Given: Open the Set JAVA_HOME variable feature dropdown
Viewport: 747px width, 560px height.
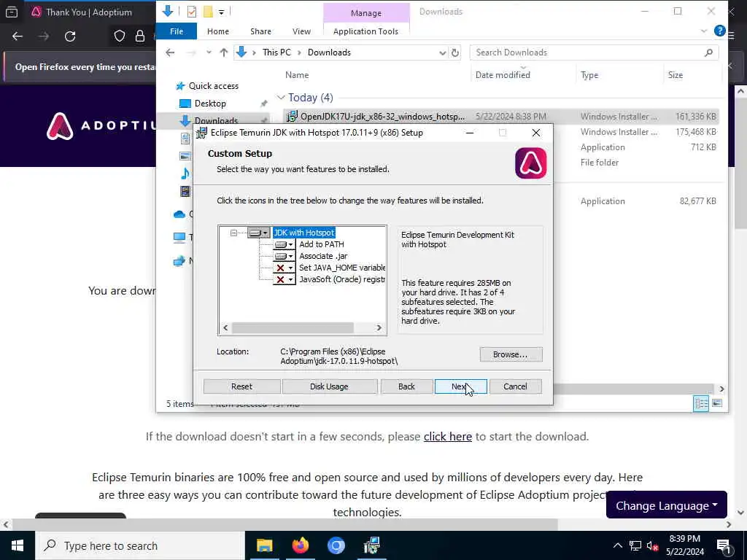Looking at the screenshot, I should tap(284, 268).
